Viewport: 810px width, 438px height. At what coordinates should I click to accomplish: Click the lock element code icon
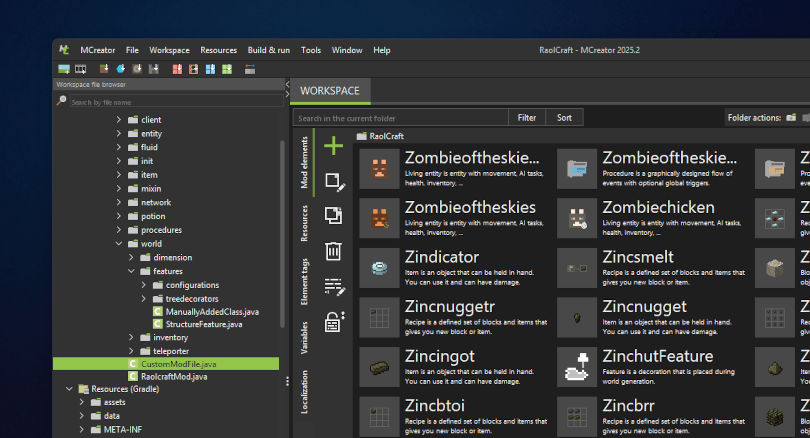coord(334,322)
